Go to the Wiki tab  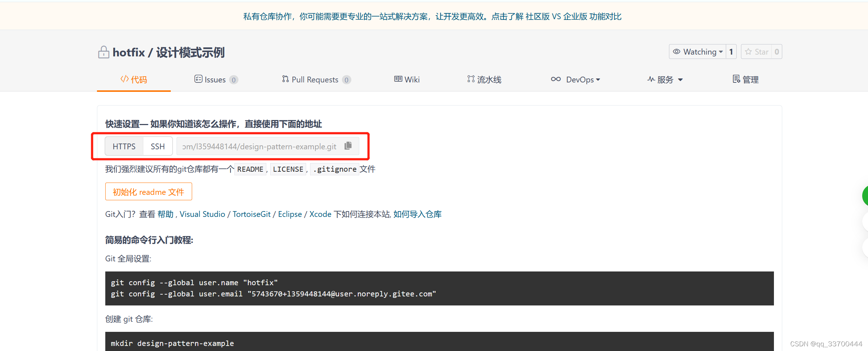(407, 80)
